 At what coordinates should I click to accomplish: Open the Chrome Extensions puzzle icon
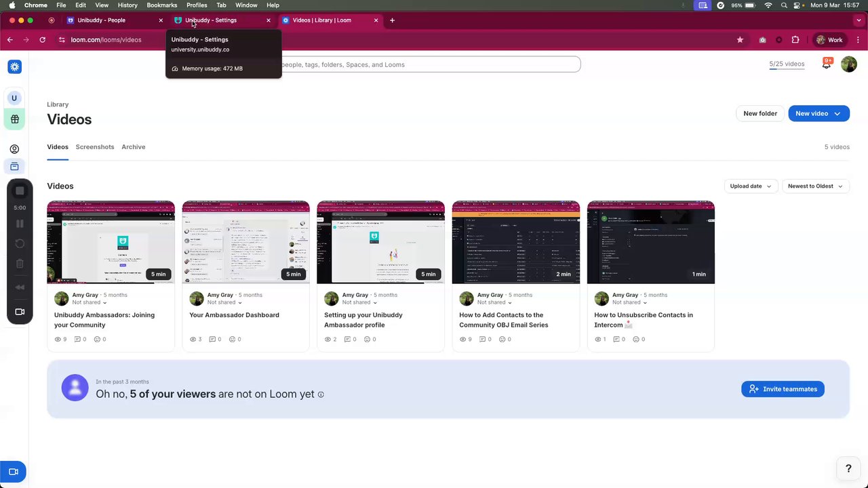point(795,40)
